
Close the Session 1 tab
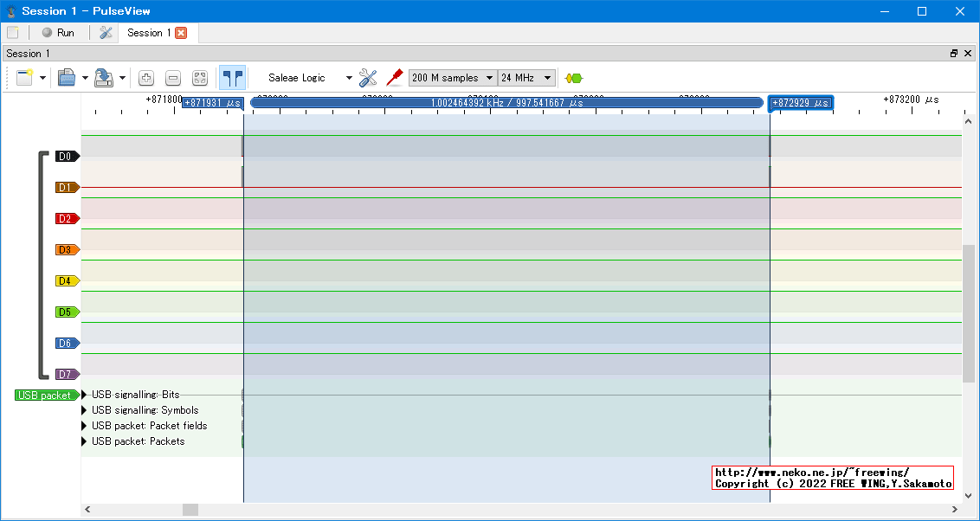181,33
